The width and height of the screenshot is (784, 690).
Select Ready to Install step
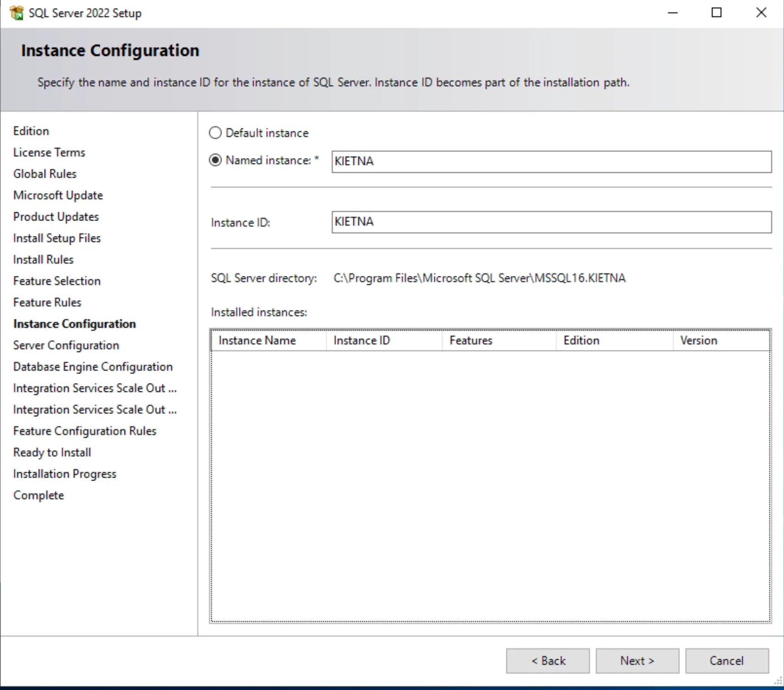(x=52, y=452)
